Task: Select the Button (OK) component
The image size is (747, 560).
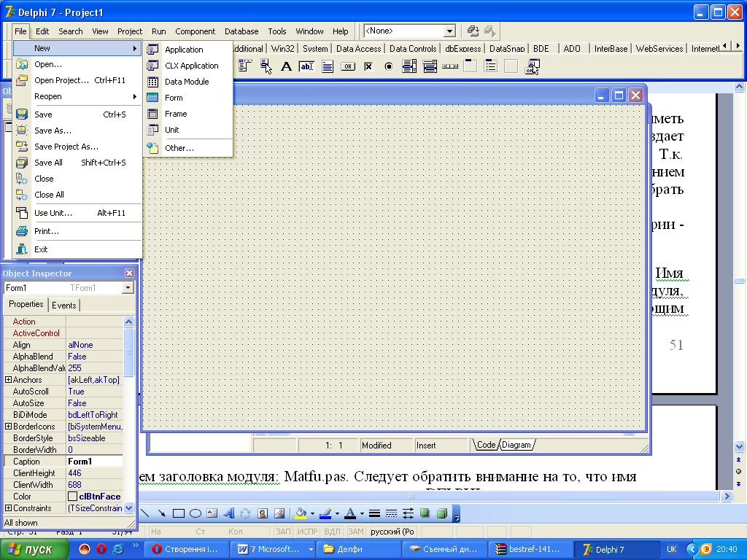Action: pos(348,66)
